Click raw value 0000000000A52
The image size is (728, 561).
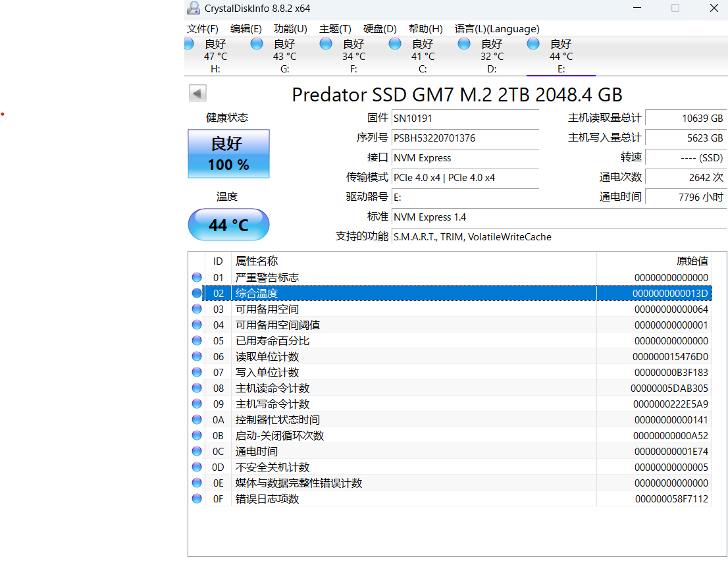[671, 435]
